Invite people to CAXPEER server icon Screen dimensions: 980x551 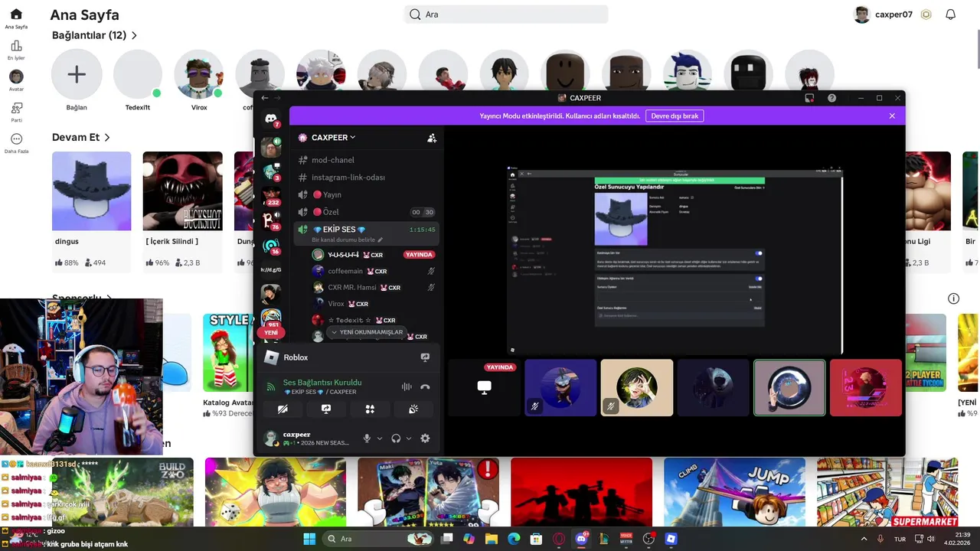(432, 138)
